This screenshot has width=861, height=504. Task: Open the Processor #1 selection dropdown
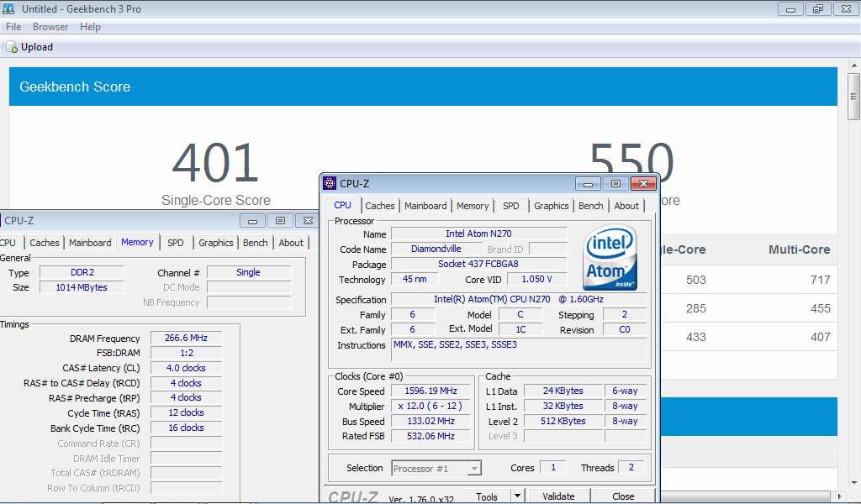click(436, 469)
